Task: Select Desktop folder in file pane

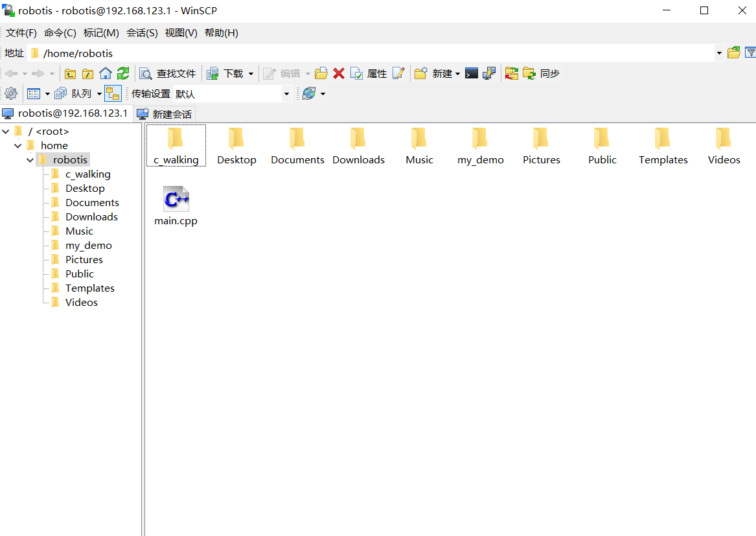Action: point(236,146)
